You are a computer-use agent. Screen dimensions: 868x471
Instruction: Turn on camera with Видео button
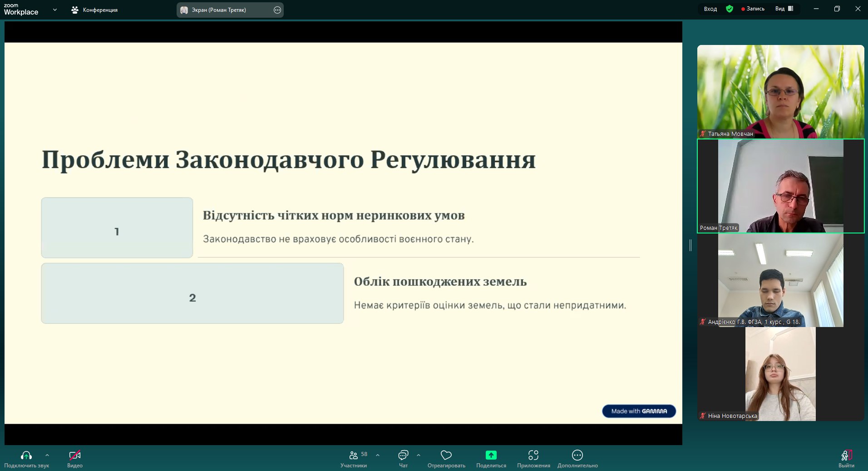point(75,455)
